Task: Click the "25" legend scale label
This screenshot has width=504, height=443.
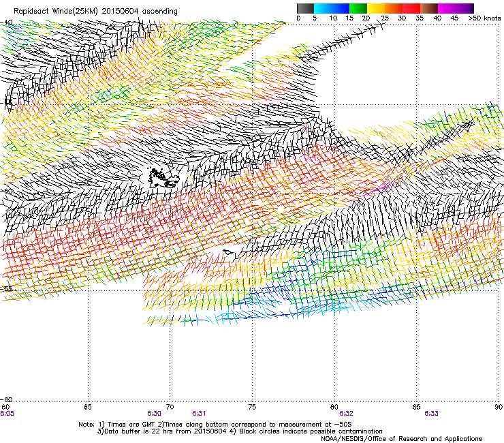Action: tap(385, 18)
